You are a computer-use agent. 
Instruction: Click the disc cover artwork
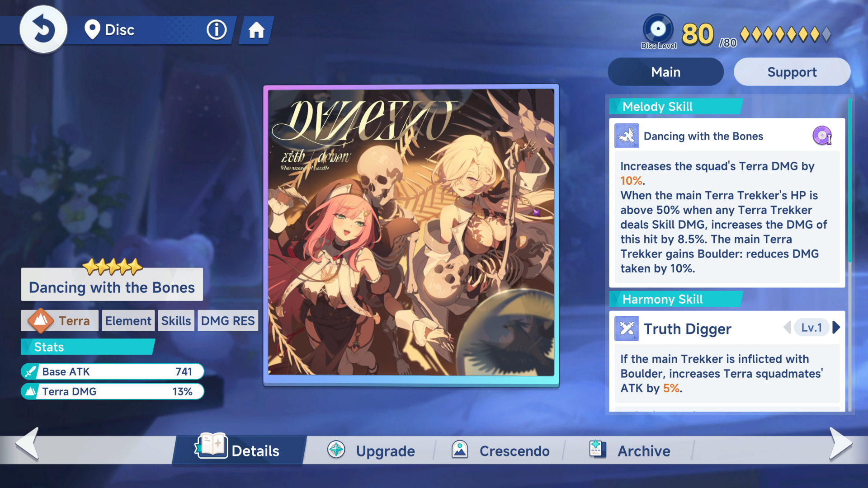click(x=411, y=232)
